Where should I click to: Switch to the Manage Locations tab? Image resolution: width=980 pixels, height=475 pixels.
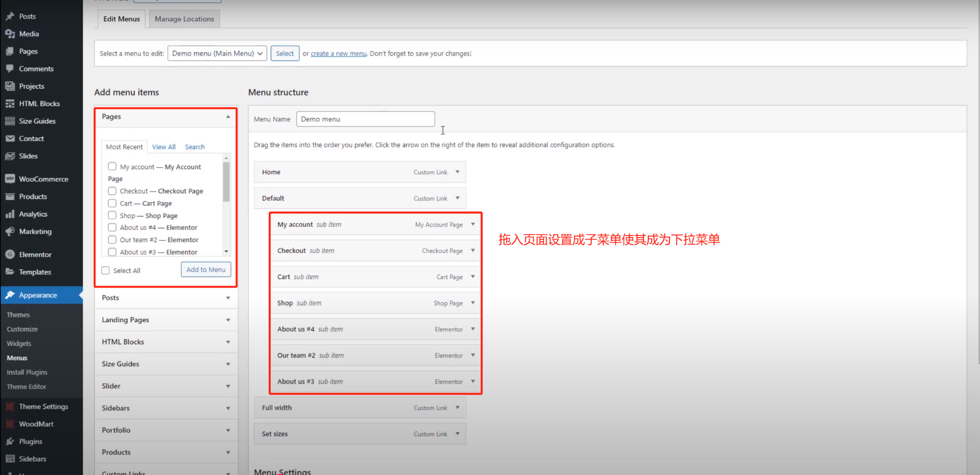click(184, 19)
